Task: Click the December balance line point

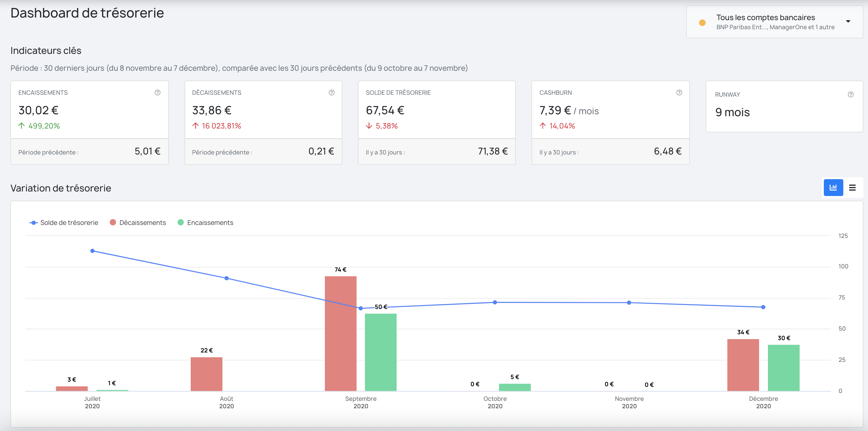Action: [x=763, y=307]
